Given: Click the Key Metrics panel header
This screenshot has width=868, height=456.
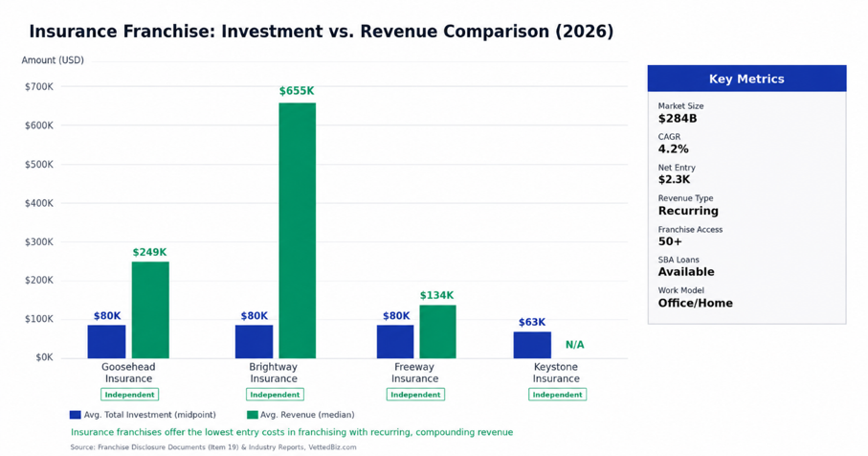Looking at the screenshot, I should (x=746, y=79).
